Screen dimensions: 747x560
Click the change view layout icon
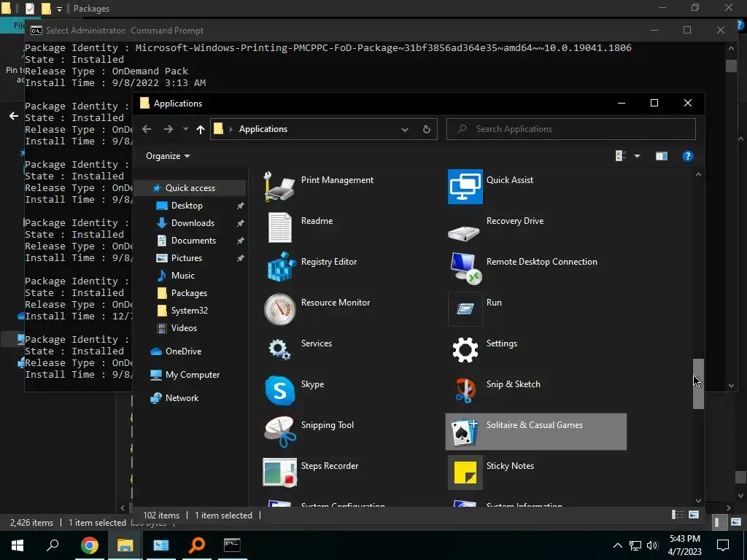(x=621, y=156)
